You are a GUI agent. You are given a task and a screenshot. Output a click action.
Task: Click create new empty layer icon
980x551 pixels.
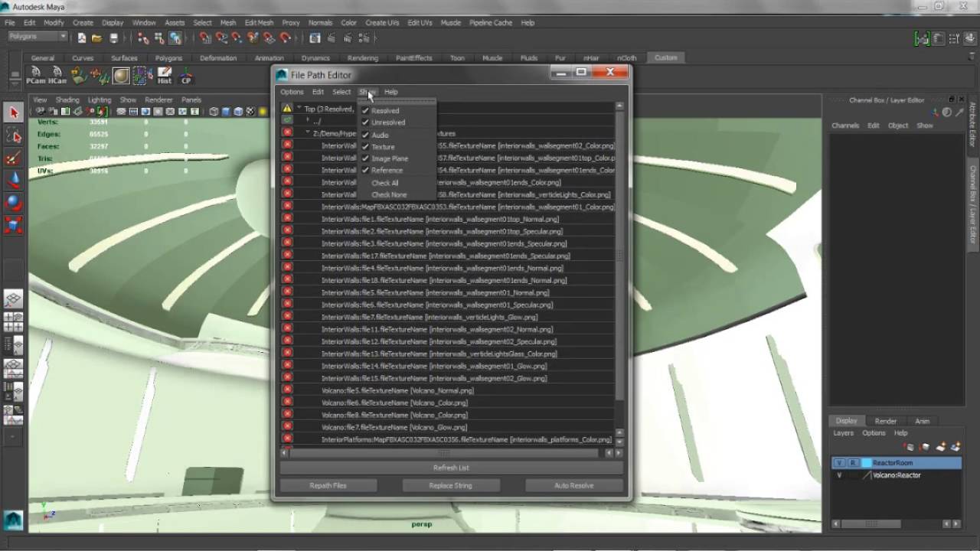coord(941,447)
